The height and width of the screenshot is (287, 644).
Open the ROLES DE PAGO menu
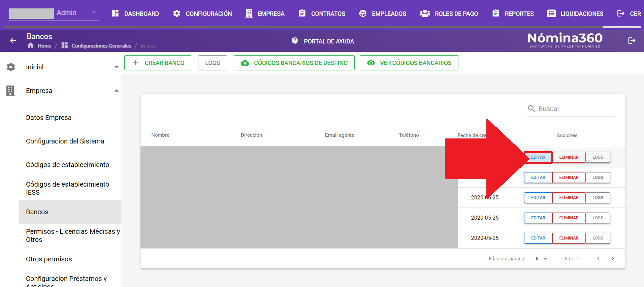pos(449,13)
